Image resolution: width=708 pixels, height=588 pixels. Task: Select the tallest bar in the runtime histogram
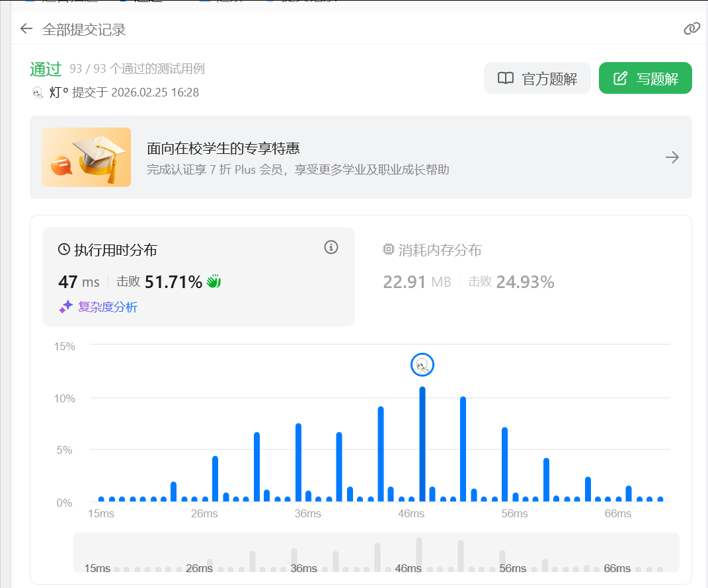pyautogui.click(x=422, y=444)
